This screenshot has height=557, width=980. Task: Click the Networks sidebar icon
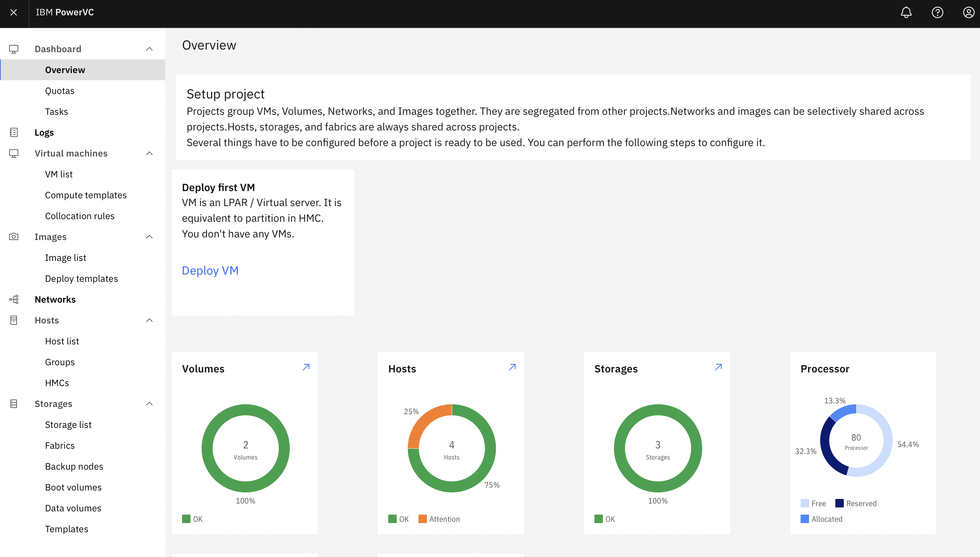click(x=14, y=299)
